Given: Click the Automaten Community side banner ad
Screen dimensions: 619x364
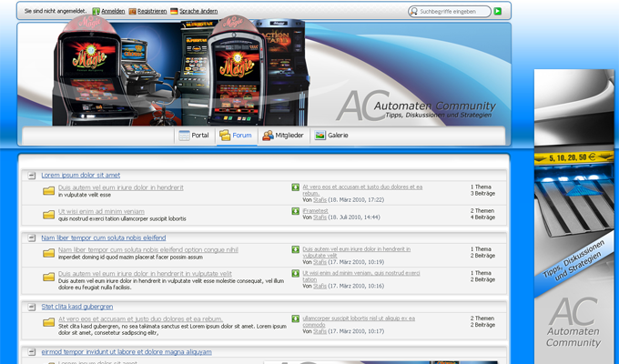Looking at the screenshot, I should 574,217.
